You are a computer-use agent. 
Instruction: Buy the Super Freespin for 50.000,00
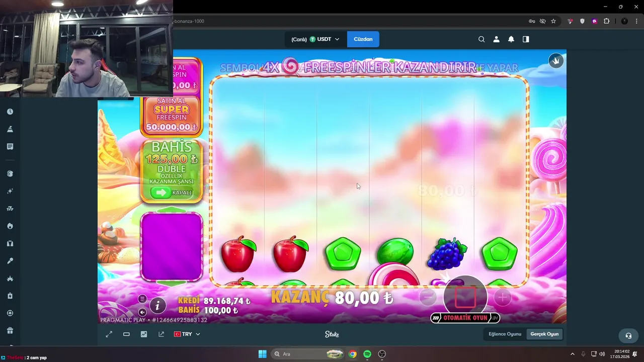[172, 116]
